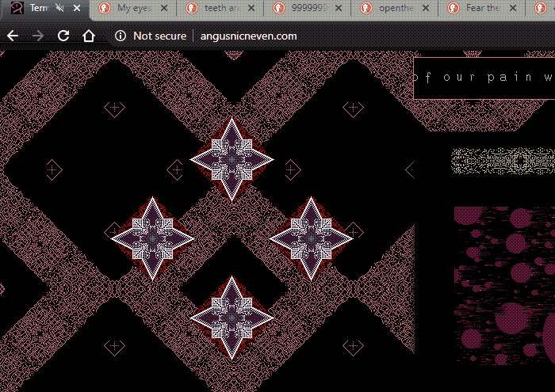Image resolution: width=555 pixels, height=392 pixels.
Task: Close the "teeth" tab
Action: point(251,9)
